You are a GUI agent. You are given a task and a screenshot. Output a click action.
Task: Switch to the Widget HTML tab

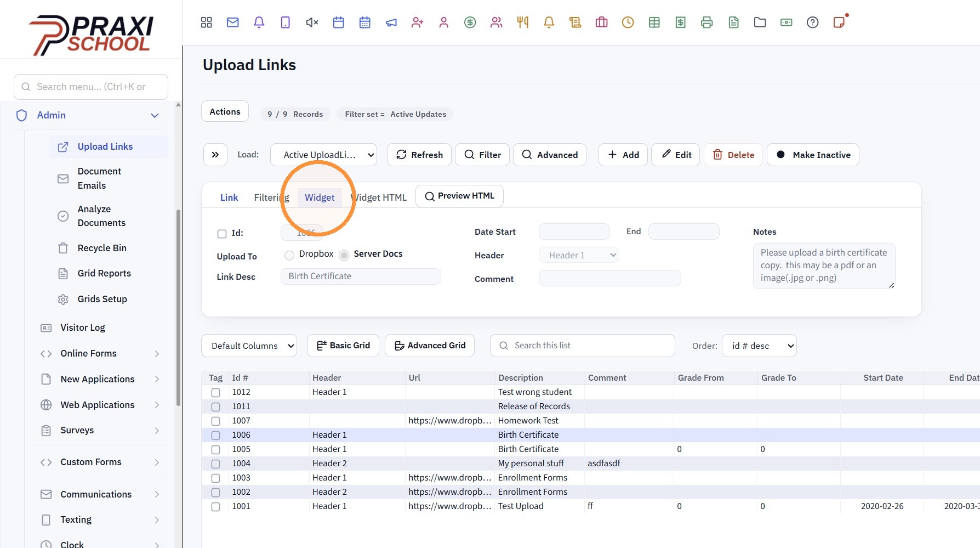(x=379, y=197)
